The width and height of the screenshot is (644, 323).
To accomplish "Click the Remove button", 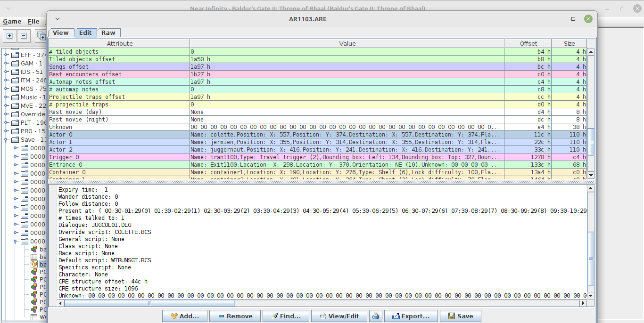I will click(x=234, y=316).
